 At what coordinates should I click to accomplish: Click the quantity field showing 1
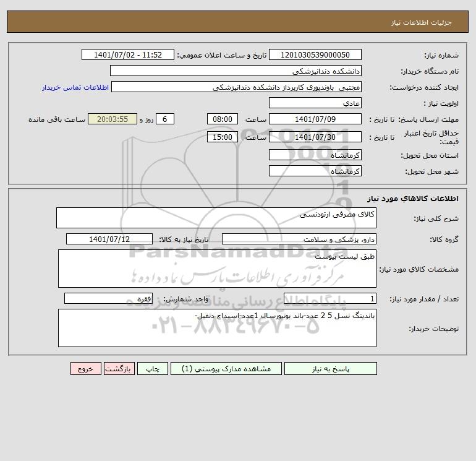coord(330,298)
